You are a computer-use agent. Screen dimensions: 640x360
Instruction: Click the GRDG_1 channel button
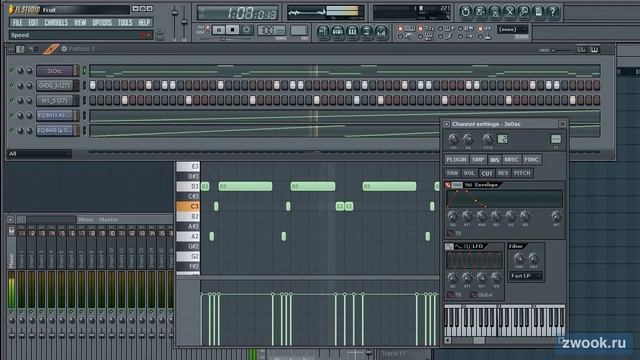(x=55, y=85)
